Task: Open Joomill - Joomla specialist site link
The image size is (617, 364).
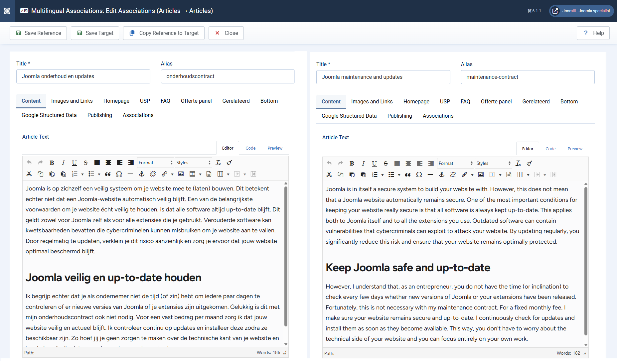Action: (581, 11)
